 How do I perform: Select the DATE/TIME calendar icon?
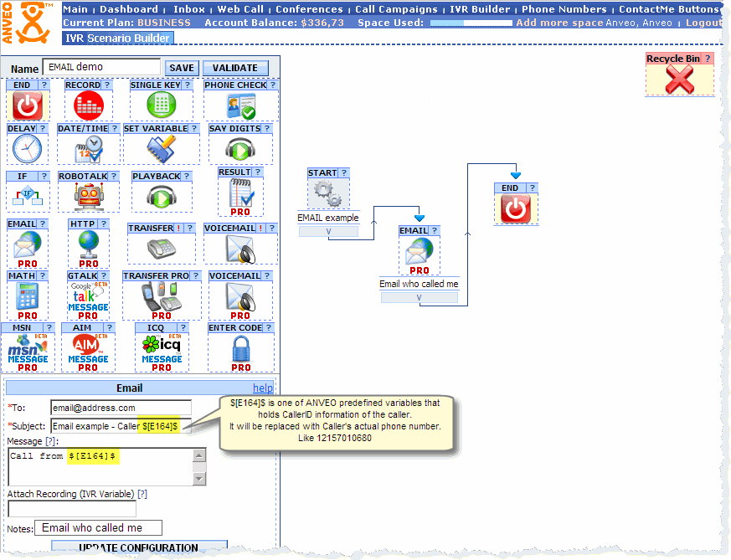(89, 149)
